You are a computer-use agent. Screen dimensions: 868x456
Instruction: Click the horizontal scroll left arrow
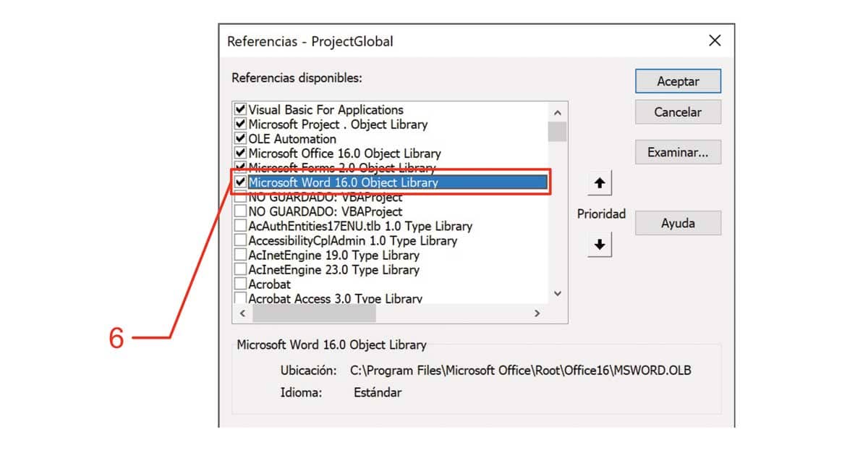point(242,313)
